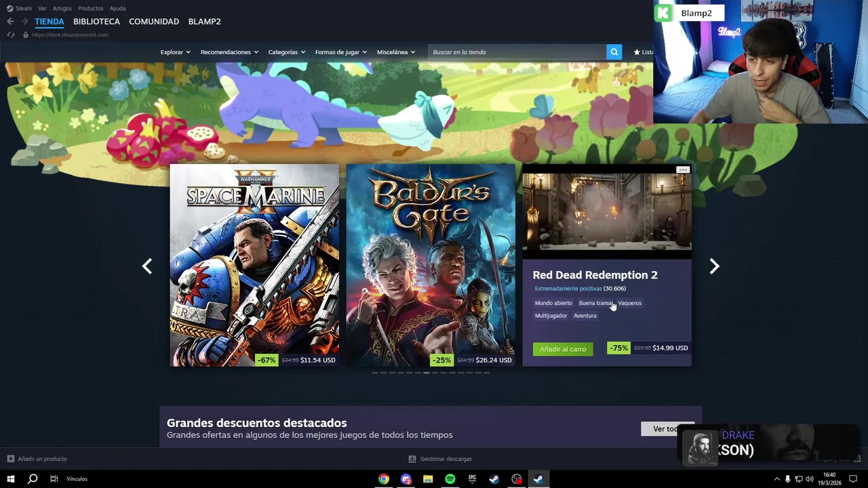The image size is (868, 488).
Task: Reload the store page with refresh icon
Action: [11, 35]
